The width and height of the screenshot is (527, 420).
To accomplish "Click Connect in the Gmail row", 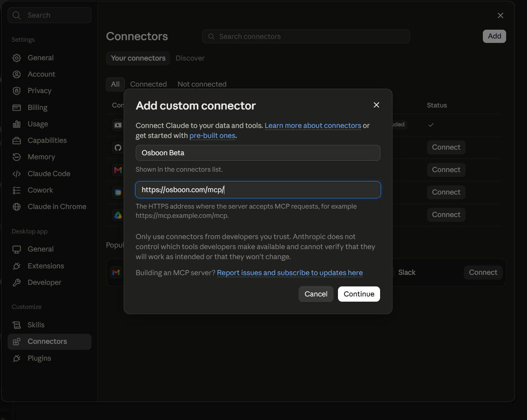I will [446, 170].
